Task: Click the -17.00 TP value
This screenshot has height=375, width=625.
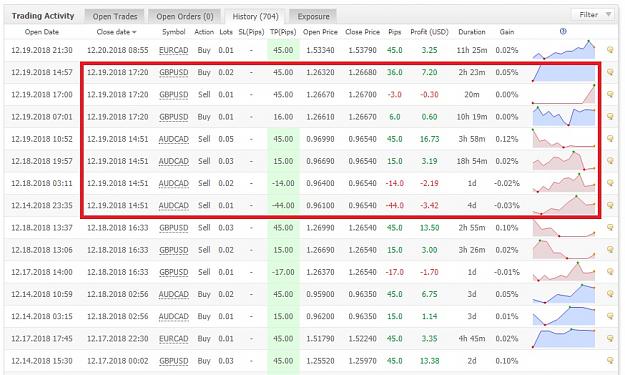Action: coord(283,272)
